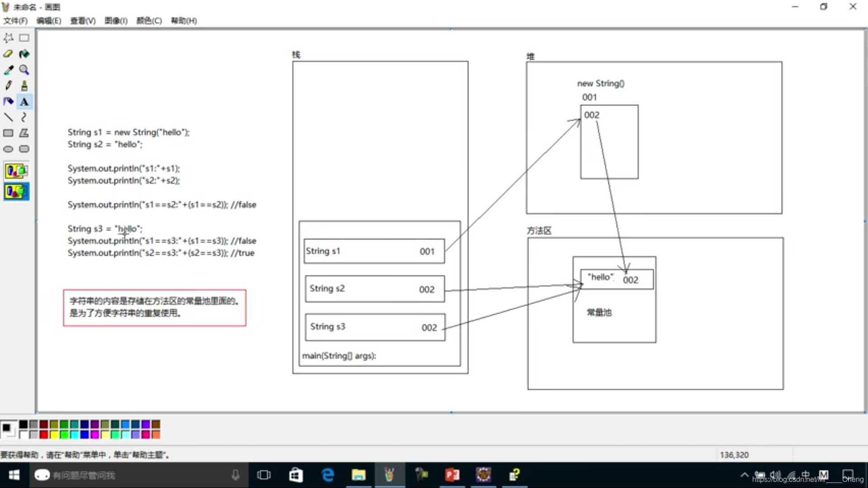Click the 常量池 label in the diagram
This screenshot has width=868, height=488.
click(x=599, y=312)
